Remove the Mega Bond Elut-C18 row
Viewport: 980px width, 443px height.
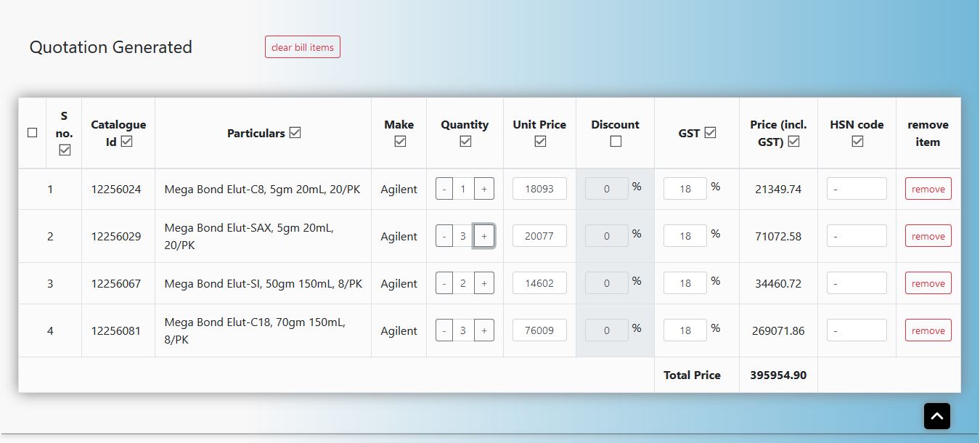928,330
